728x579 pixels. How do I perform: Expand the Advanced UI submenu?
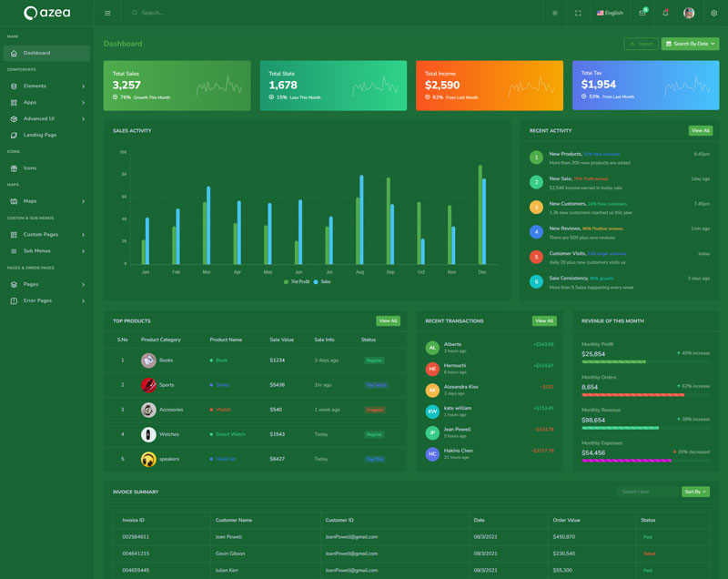[45, 118]
